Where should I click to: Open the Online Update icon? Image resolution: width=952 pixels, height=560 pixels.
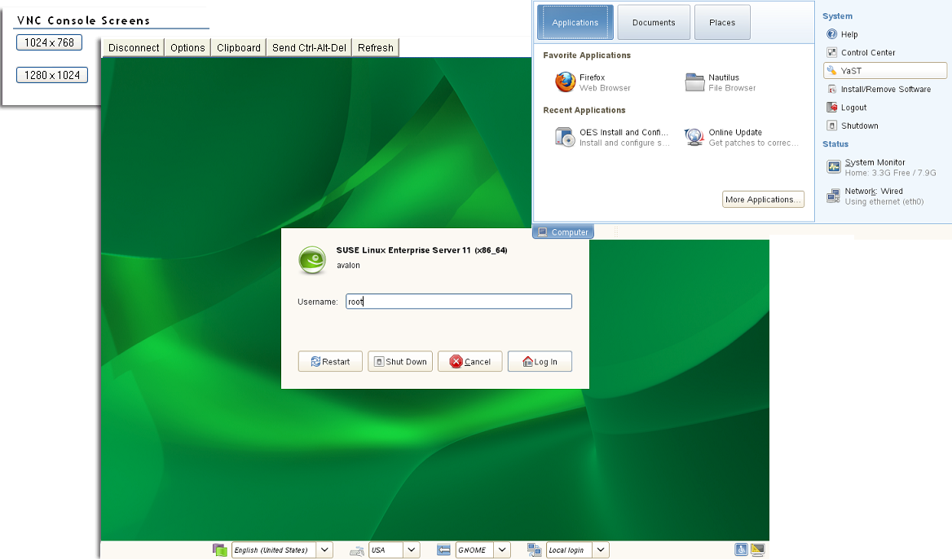[x=694, y=137]
